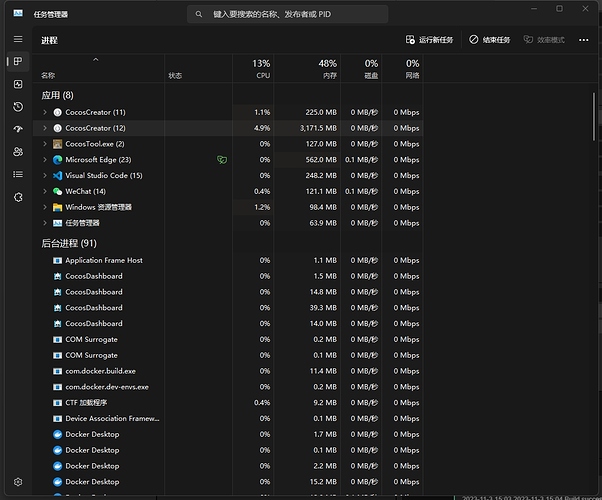The height and width of the screenshot is (500, 602).
Task: Minimize the Task Manager window
Action: [x=534, y=8]
